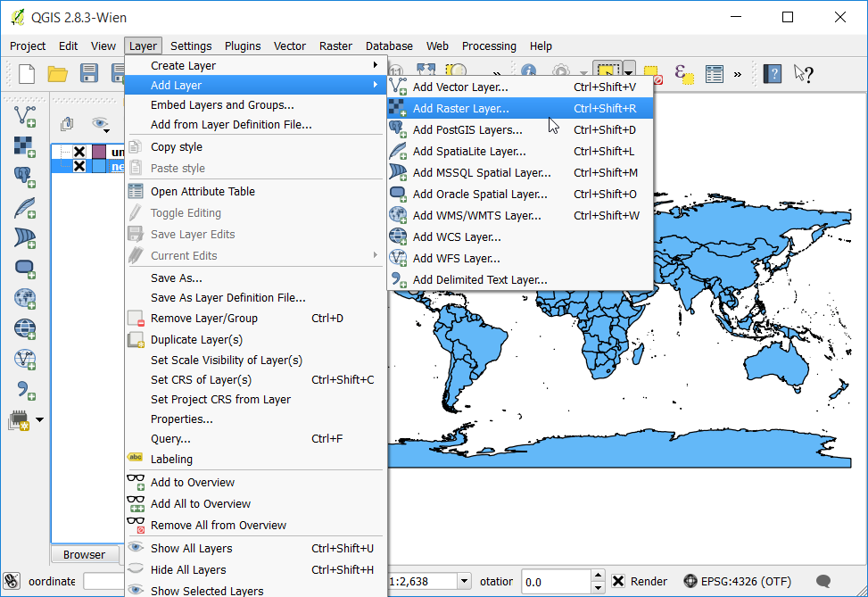Toggle extents display in the status bar
Image resolution: width=868 pixels, height=597 pixels.
(x=12, y=581)
